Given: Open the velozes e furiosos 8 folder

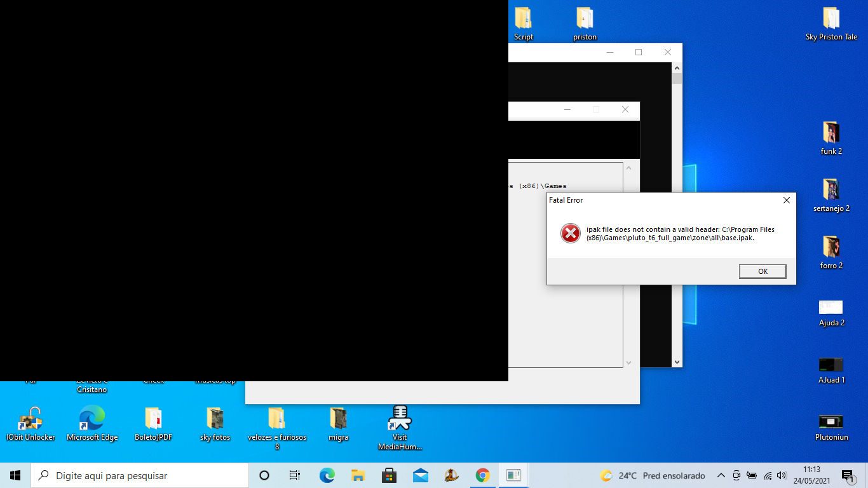Looking at the screenshot, I should pos(276,428).
